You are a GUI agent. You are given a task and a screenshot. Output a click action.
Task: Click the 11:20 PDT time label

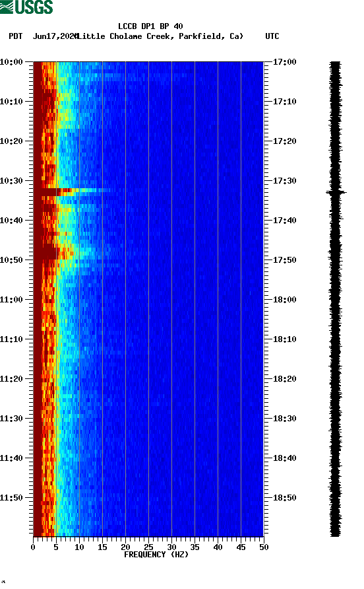pyautogui.click(x=11, y=379)
